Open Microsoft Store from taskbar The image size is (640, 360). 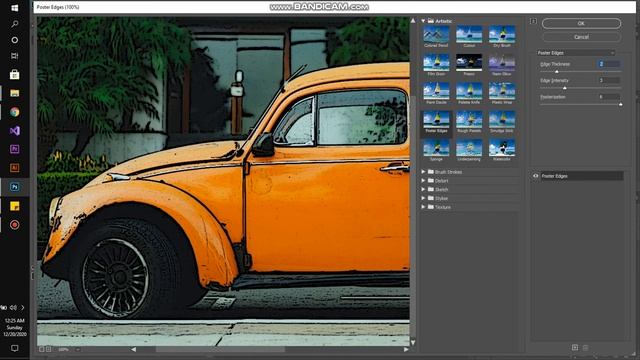coord(15,75)
